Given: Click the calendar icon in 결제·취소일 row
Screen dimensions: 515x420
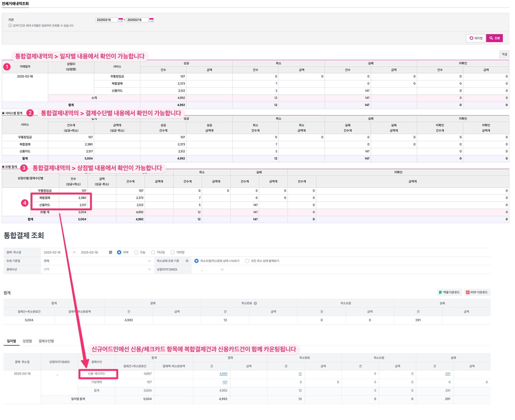Looking at the screenshot, I should tap(110, 252).
